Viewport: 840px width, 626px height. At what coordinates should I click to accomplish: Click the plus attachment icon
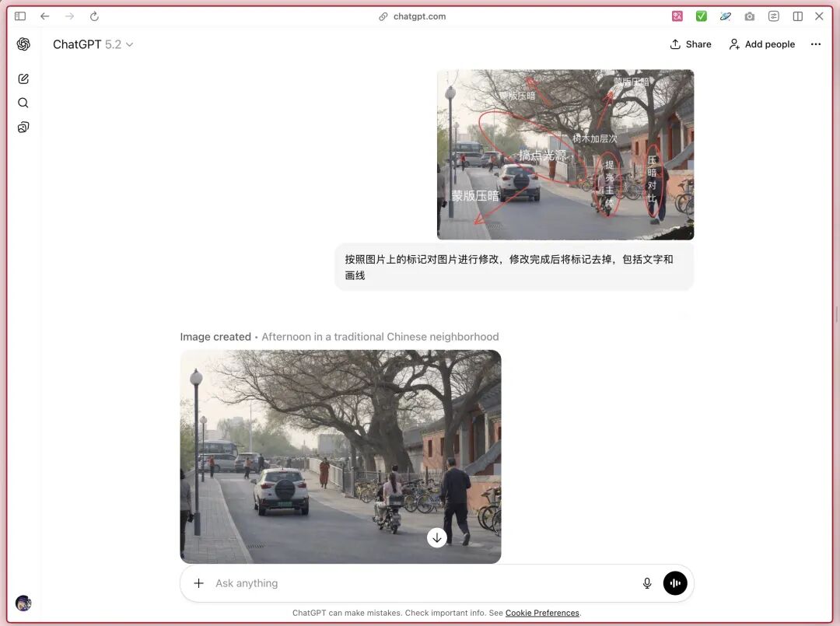199,583
